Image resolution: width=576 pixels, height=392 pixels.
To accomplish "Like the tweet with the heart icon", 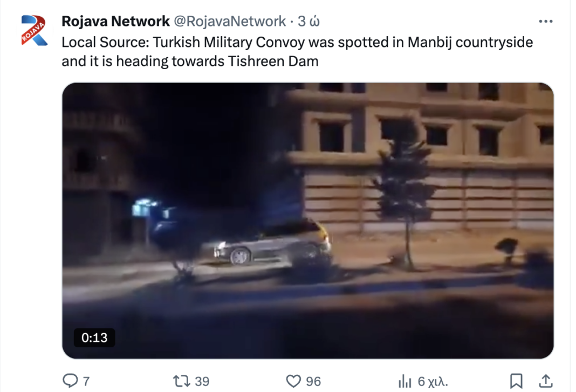I will pyautogui.click(x=293, y=381).
